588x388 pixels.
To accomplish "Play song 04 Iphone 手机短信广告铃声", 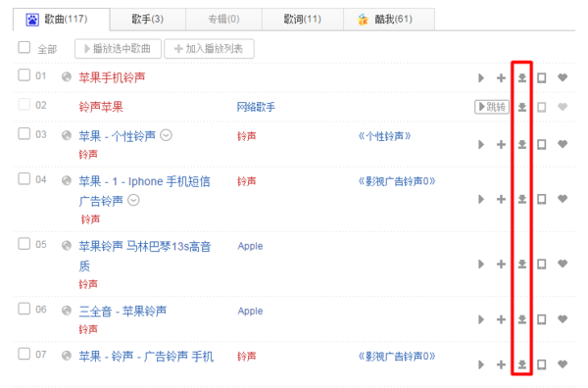I will (481, 200).
